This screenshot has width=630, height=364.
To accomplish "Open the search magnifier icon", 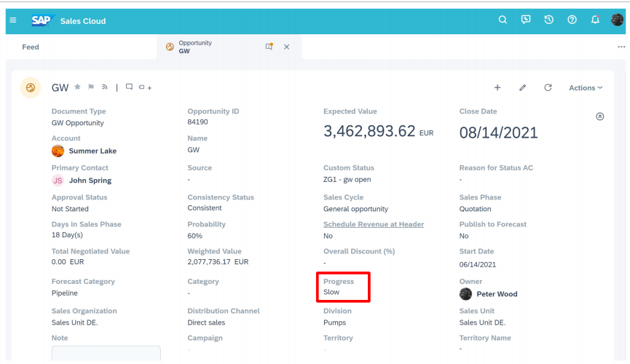I will pyautogui.click(x=503, y=20).
